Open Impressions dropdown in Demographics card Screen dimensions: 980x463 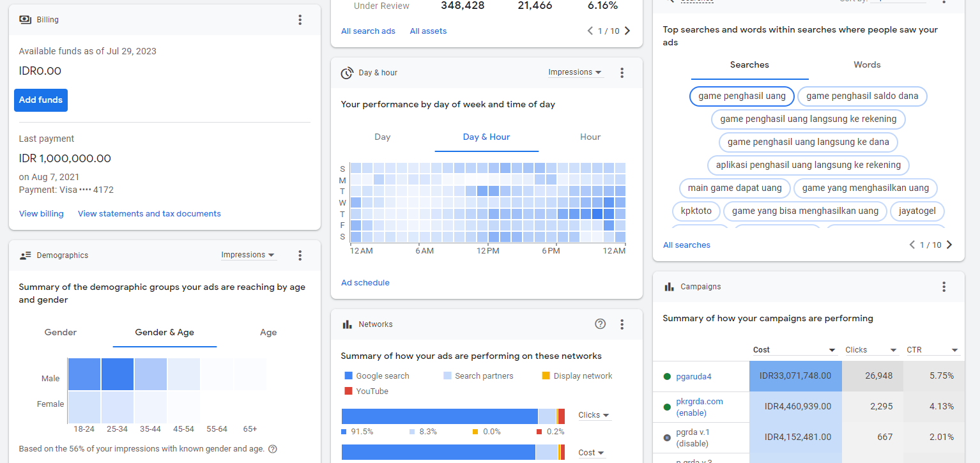pos(248,255)
